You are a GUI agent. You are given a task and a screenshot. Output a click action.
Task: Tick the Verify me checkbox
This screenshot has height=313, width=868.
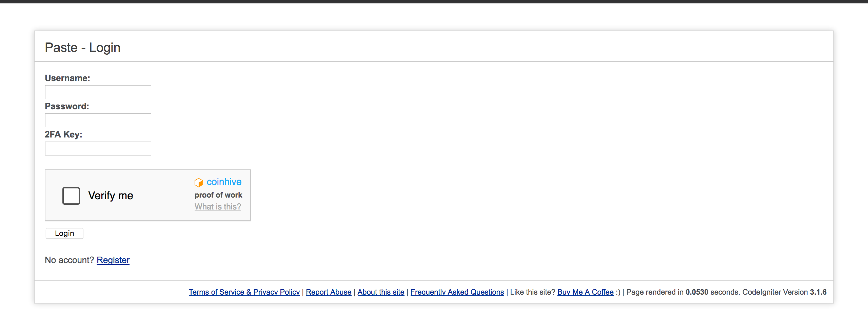pos(71,196)
